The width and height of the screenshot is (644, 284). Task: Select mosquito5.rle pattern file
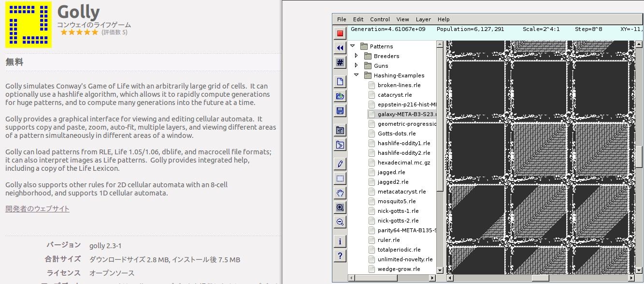pos(397,201)
